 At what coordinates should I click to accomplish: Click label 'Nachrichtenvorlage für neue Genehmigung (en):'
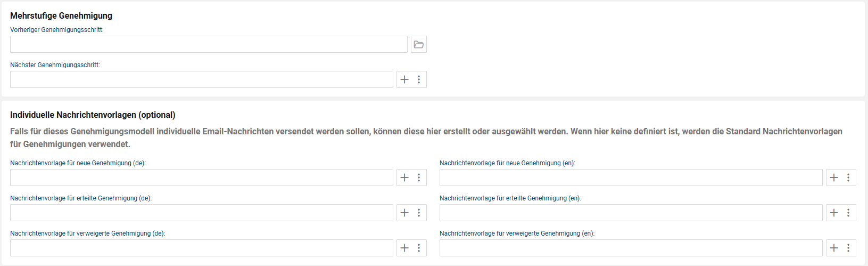(x=508, y=163)
